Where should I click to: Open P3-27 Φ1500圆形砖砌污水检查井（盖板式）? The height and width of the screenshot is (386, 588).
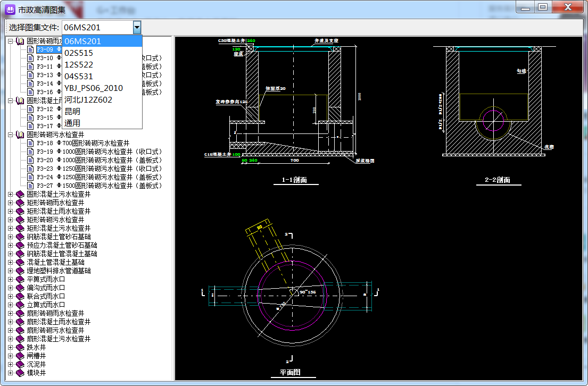click(100, 186)
